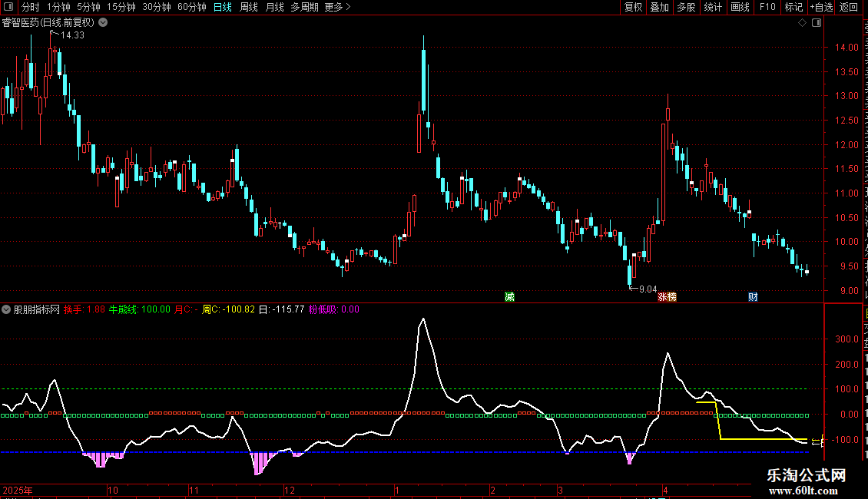Click month 12 on the time axis
The width and height of the screenshot is (868, 499).
click(x=290, y=490)
